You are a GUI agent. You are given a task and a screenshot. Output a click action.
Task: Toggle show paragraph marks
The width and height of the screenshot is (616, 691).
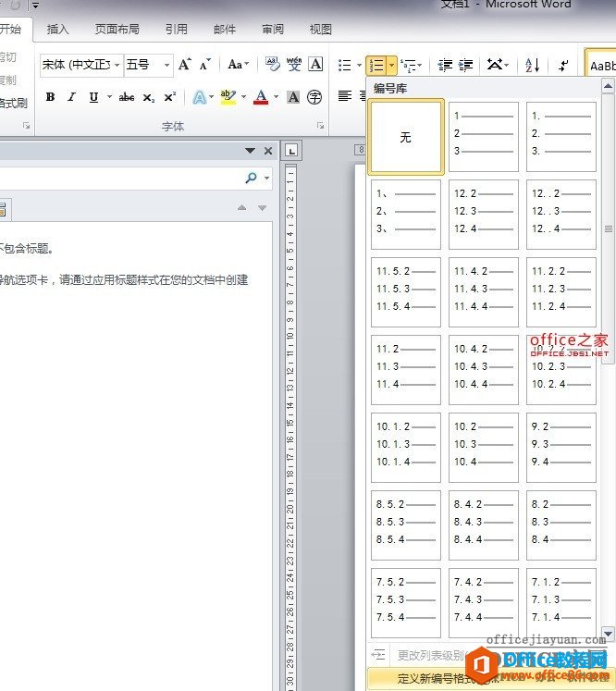point(563,66)
